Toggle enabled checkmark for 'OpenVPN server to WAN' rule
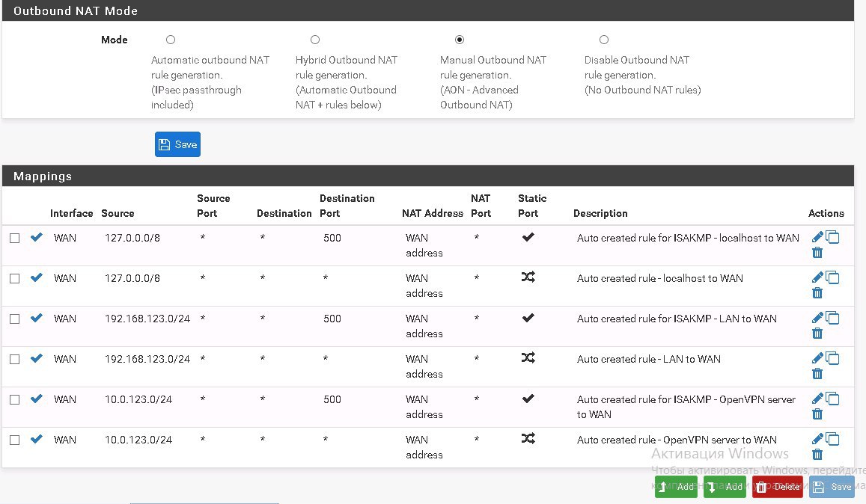 click(37, 439)
